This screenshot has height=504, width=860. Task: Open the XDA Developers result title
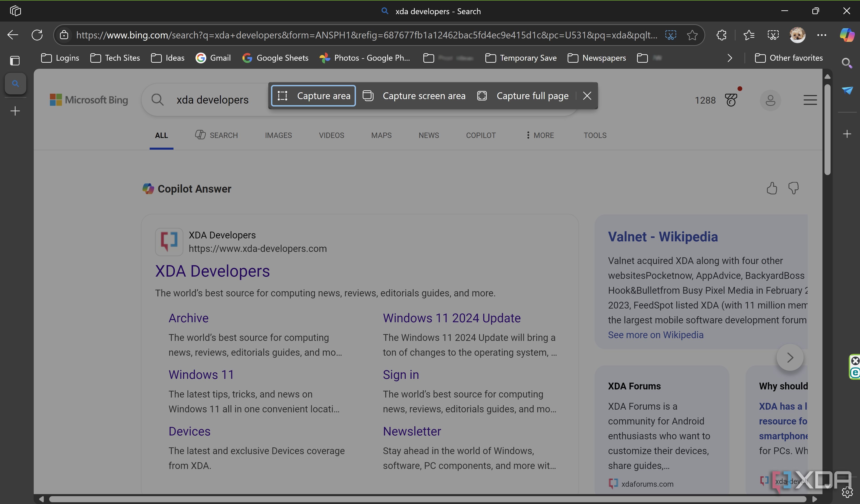point(212,271)
